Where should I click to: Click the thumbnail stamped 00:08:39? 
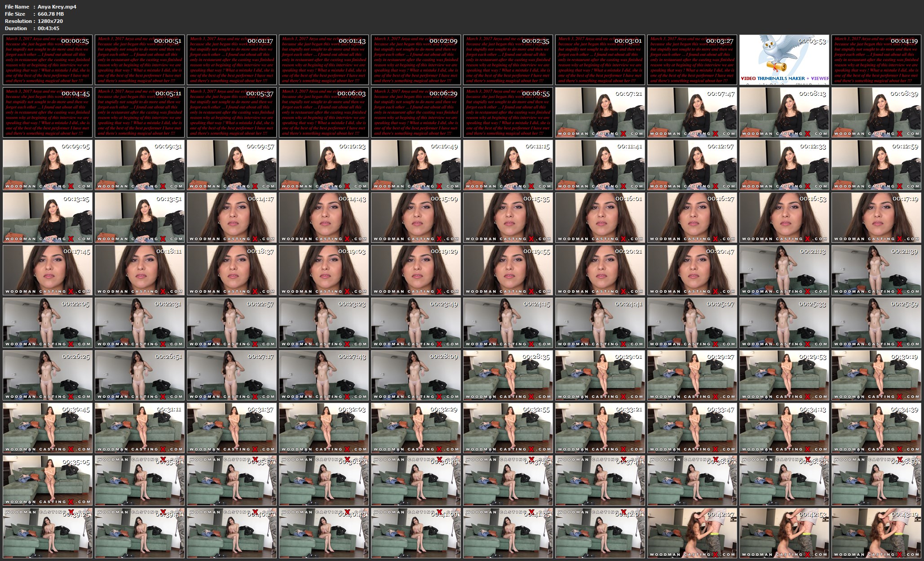876,112
